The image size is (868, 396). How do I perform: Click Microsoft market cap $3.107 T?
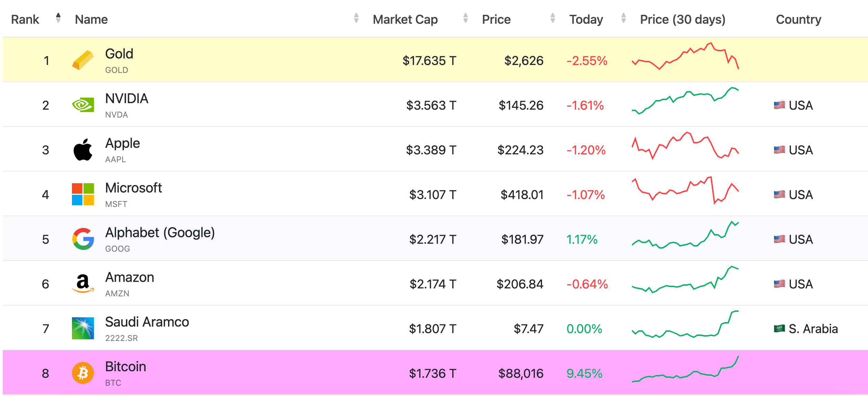coord(433,195)
